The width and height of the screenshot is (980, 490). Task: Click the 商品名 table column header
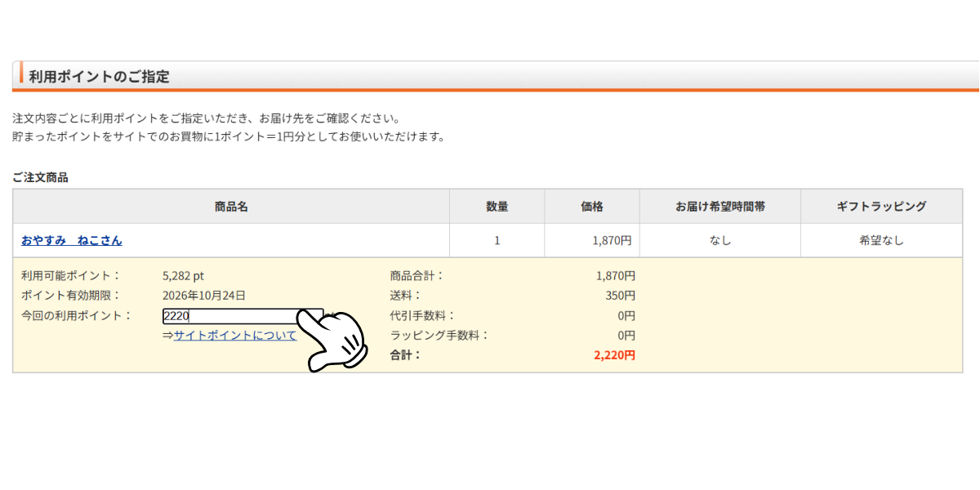click(x=231, y=206)
